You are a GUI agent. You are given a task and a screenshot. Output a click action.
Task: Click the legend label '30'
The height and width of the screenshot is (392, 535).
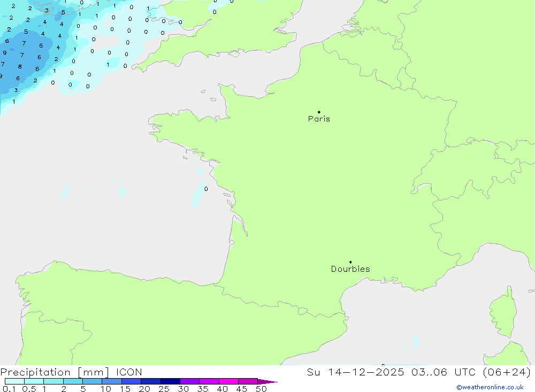pos(184,389)
